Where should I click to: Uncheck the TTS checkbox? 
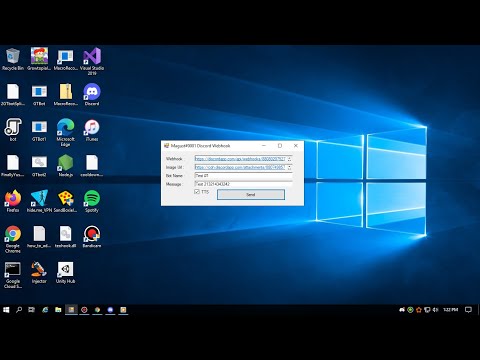click(x=197, y=192)
